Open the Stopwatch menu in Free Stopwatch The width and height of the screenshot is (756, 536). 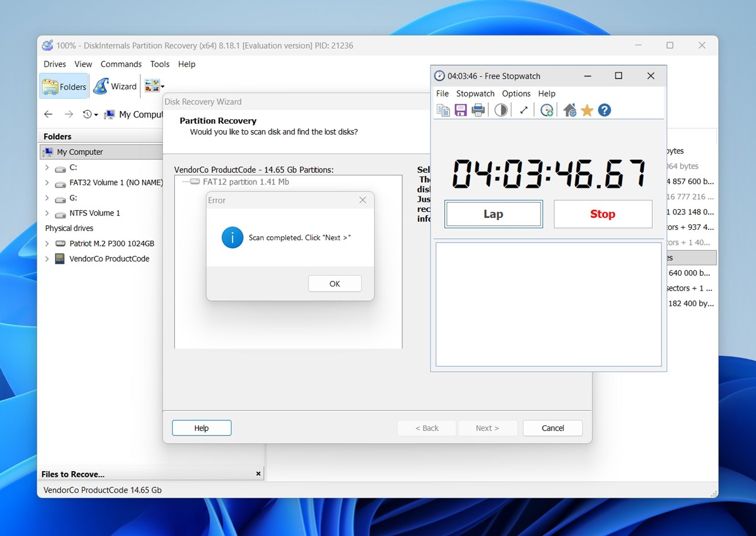(x=475, y=93)
